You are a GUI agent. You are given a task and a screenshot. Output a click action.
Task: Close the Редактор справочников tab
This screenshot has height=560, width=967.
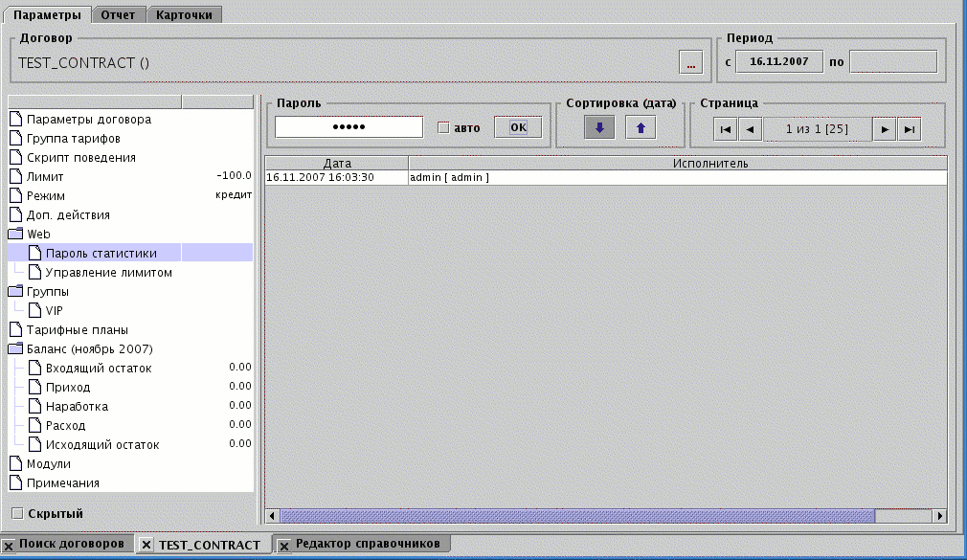coord(284,545)
